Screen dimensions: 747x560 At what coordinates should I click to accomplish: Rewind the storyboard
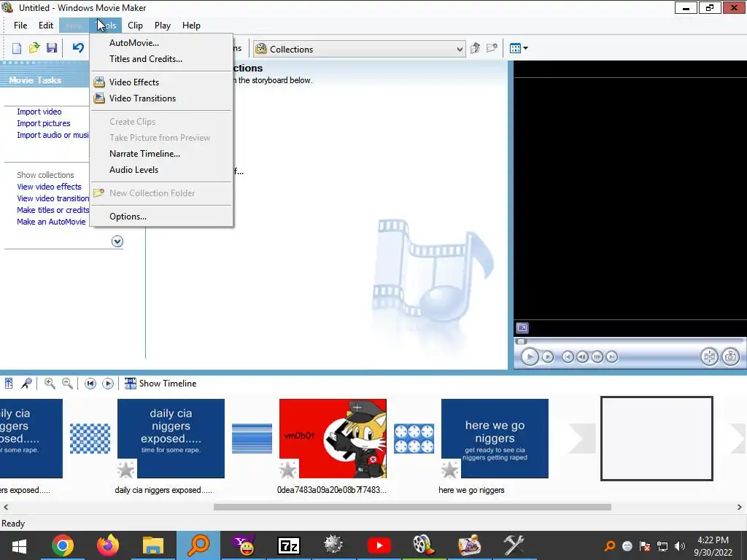[90, 384]
